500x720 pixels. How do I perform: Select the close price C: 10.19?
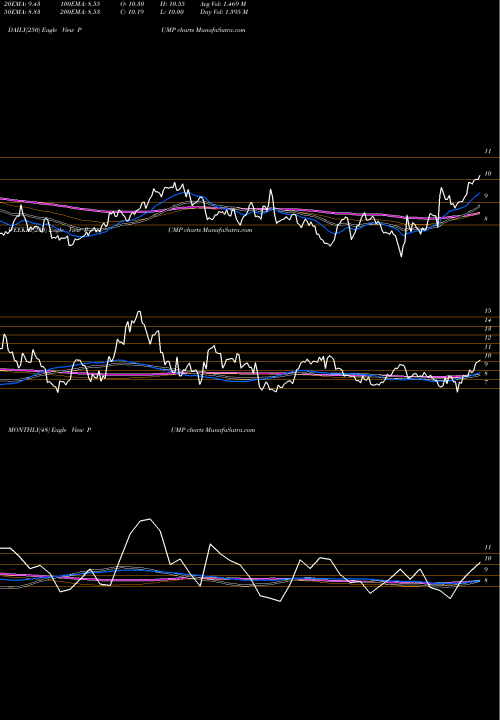point(132,12)
